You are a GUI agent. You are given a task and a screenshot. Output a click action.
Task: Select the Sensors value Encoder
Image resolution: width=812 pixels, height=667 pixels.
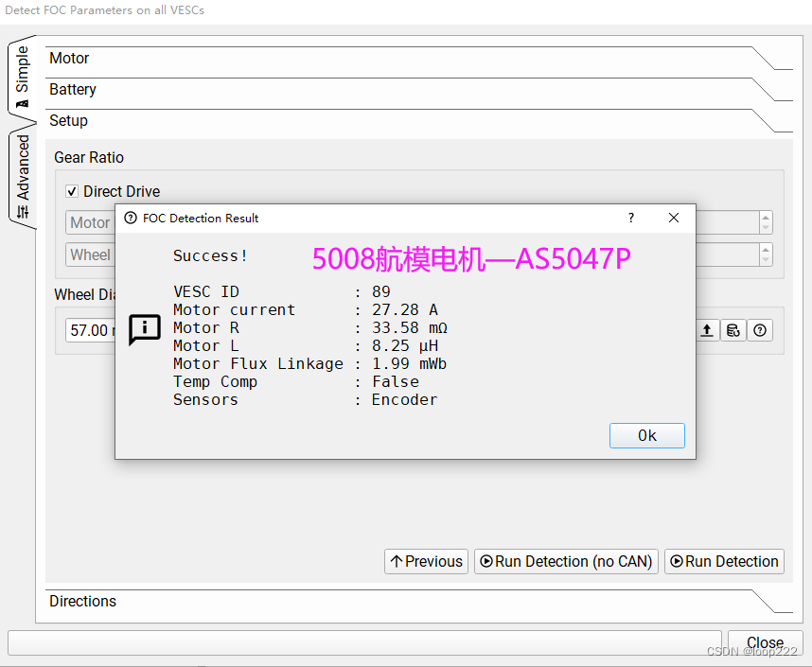pos(404,400)
